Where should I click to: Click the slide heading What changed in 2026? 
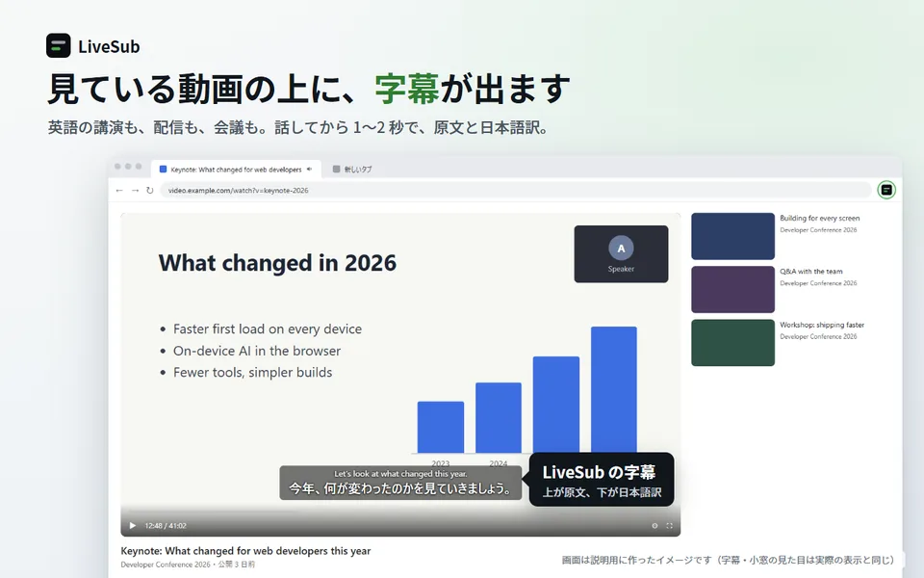(x=277, y=263)
